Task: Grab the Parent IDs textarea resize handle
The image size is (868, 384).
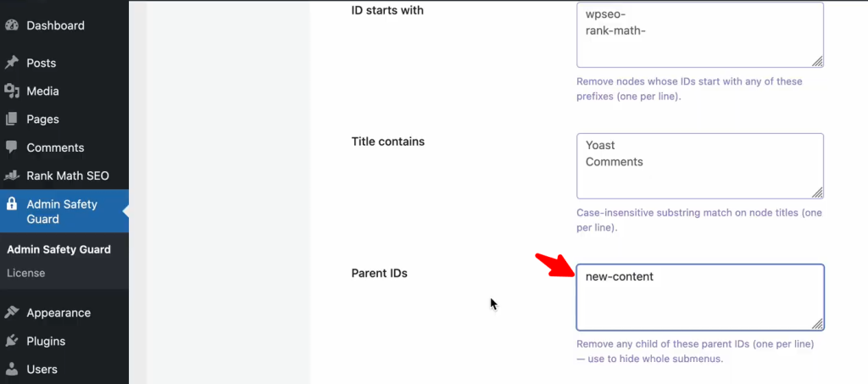Action: [x=817, y=324]
